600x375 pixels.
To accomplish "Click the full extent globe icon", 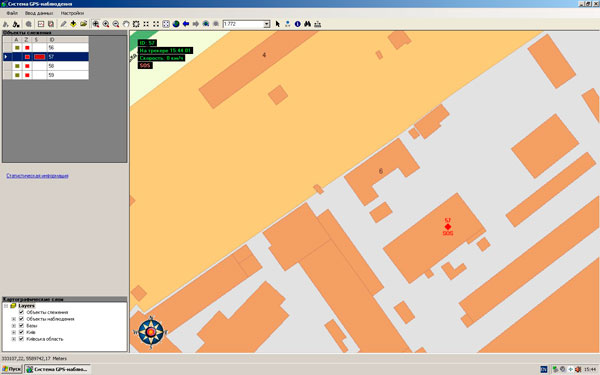I will pos(176,24).
